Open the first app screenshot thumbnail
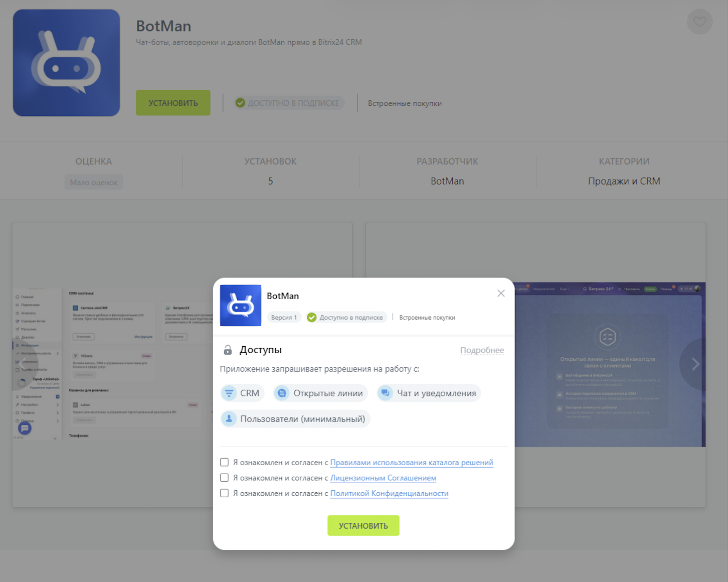Screen dimensions: 728x582 pos(113,364)
